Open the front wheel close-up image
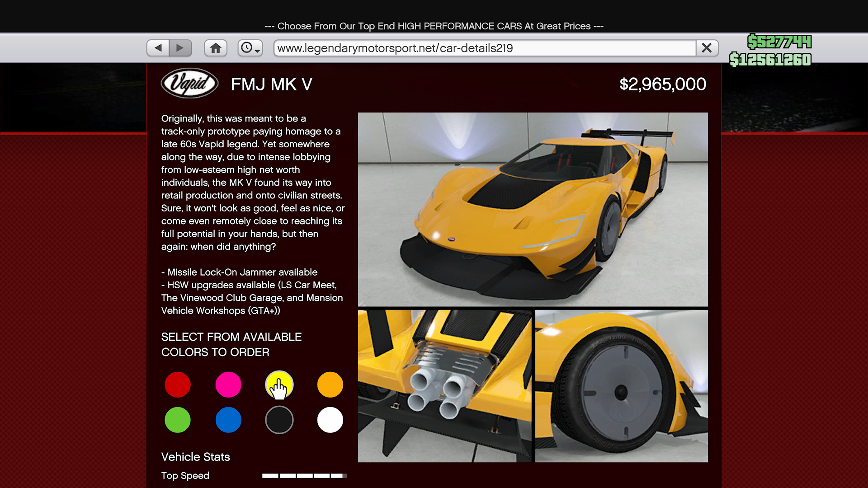The height and width of the screenshot is (488, 868). coord(621,386)
